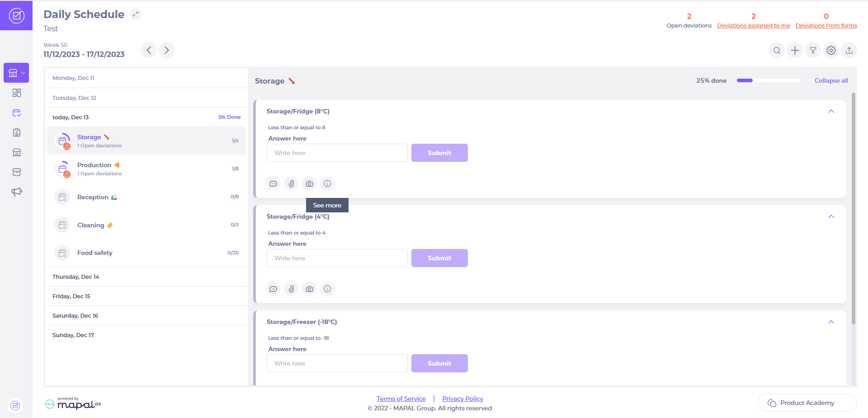This screenshot has height=418, width=868.
Task: Click the Week 50 label
Action: pos(55,45)
